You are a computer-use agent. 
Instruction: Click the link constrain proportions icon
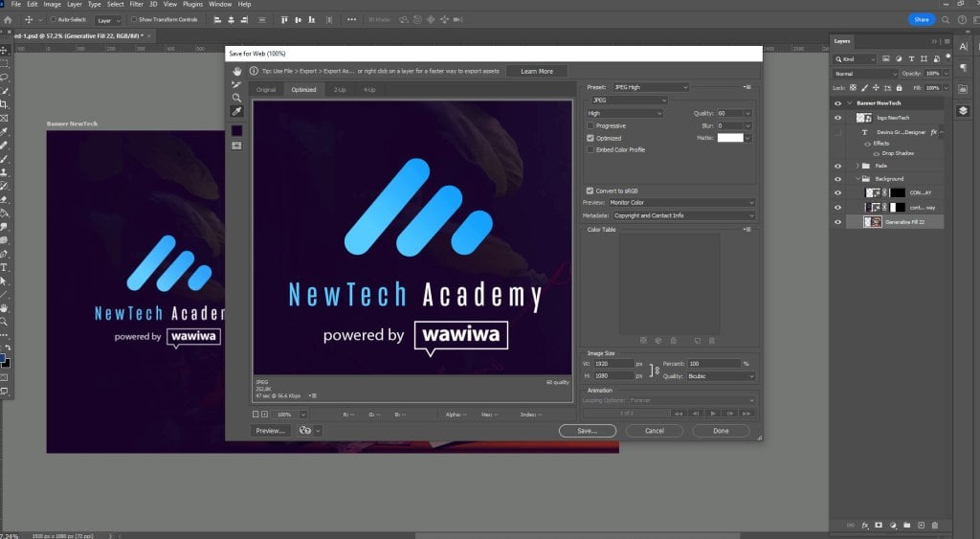tap(655, 371)
